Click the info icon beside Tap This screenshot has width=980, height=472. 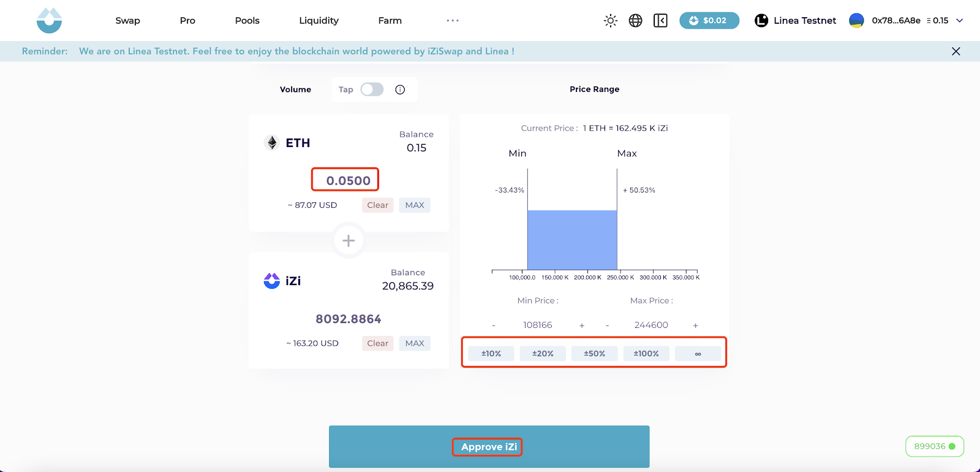(400, 89)
